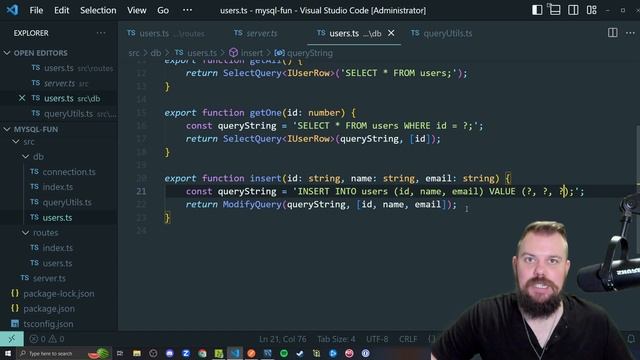Open the Selection menu

(98, 10)
